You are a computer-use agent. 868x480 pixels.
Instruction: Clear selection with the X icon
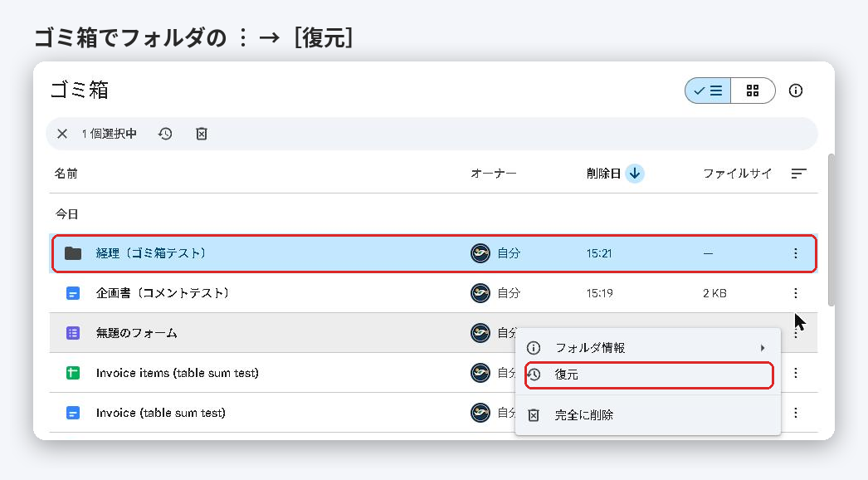coord(62,134)
